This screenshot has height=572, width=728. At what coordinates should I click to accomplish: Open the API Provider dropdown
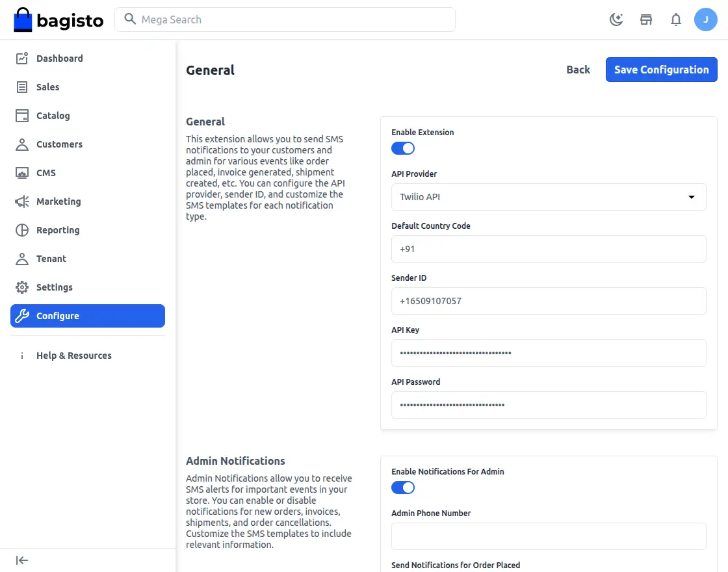pyautogui.click(x=549, y=197)
